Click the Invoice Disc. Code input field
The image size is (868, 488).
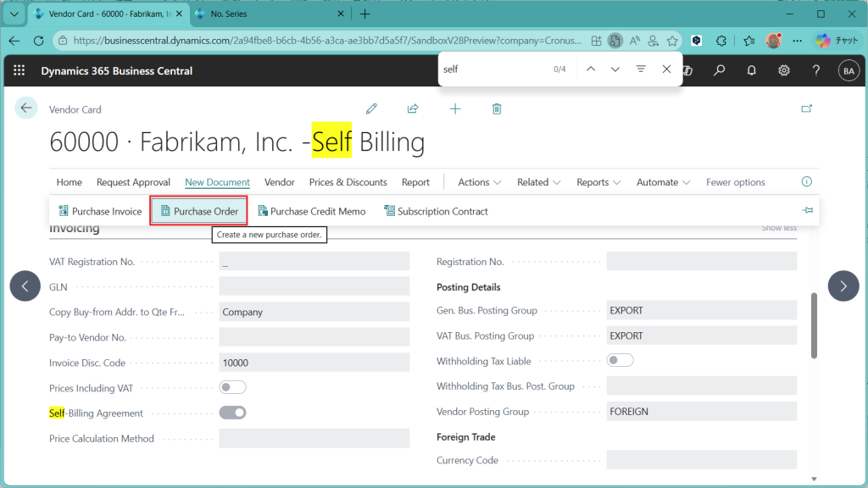click(314, 363)
